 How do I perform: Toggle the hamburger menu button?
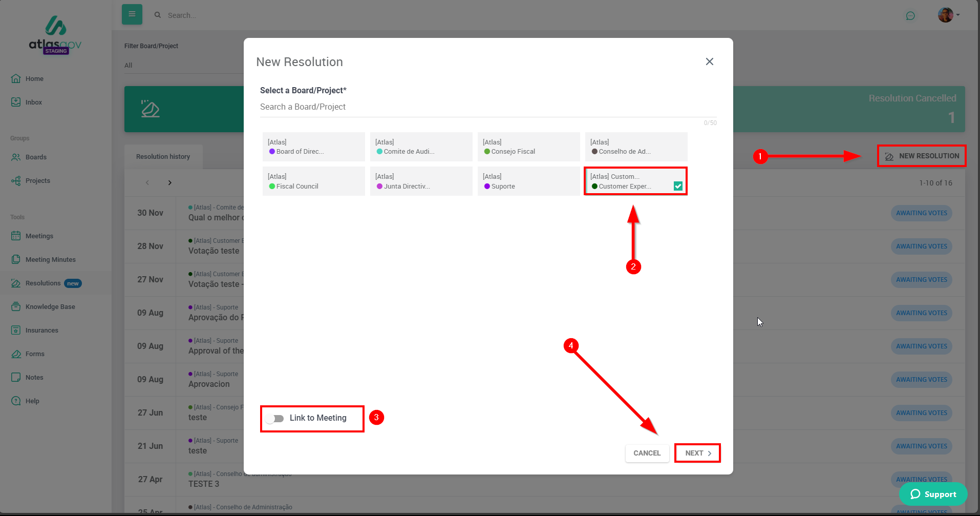(132, 14)
